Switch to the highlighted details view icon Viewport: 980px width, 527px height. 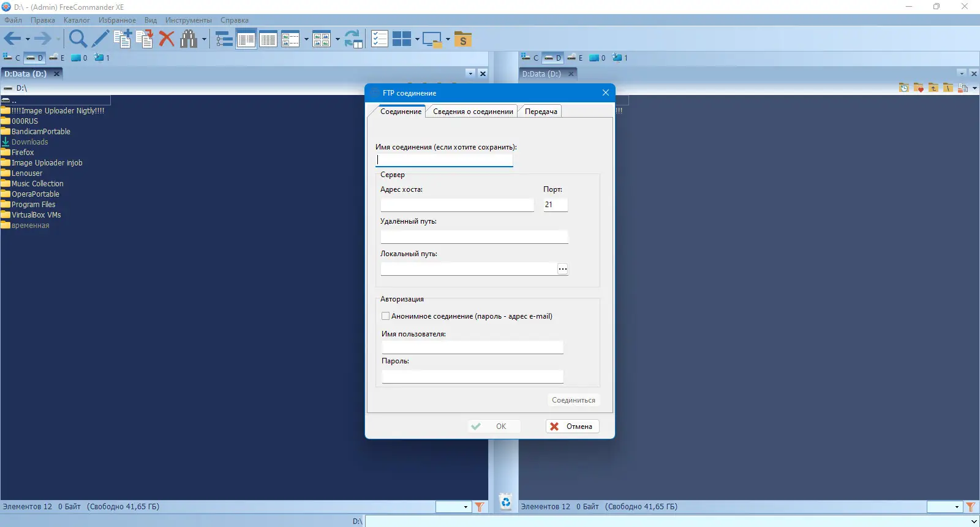246,39
